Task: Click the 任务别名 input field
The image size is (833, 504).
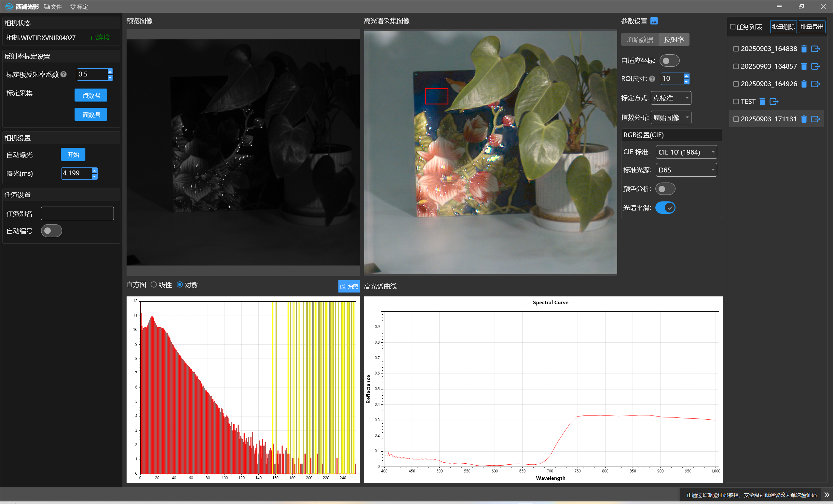Action: point(77,214)
